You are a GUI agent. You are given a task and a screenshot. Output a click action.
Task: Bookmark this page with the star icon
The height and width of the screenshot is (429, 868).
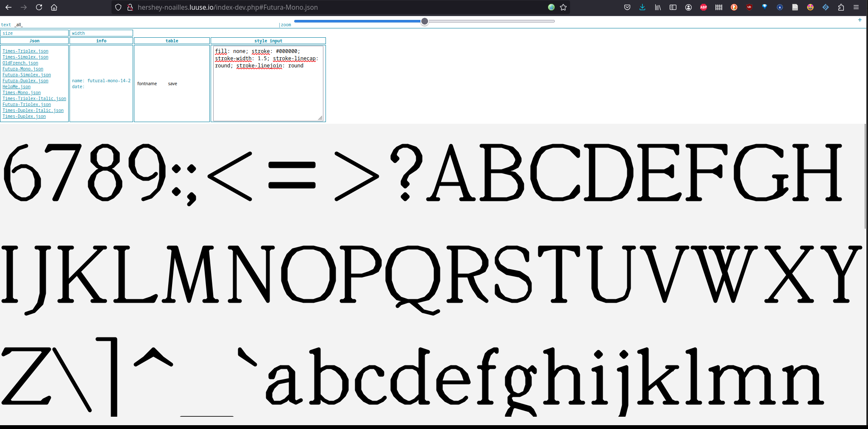(x=563, y=7)
